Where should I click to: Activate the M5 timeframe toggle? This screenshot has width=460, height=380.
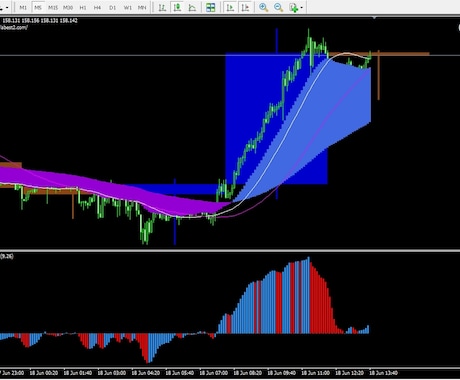(x=38, y=7)
